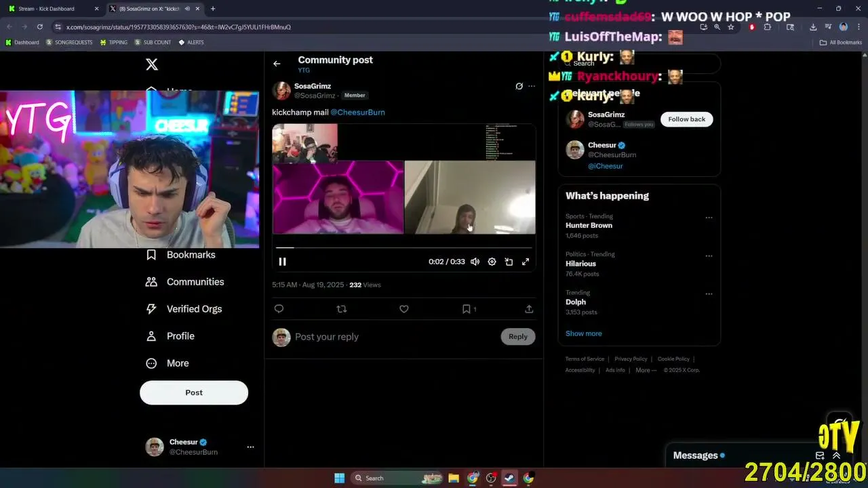Screen dimensions: 868x488
Task: Expand the video to fullscreen
Action: pos(526,262)
